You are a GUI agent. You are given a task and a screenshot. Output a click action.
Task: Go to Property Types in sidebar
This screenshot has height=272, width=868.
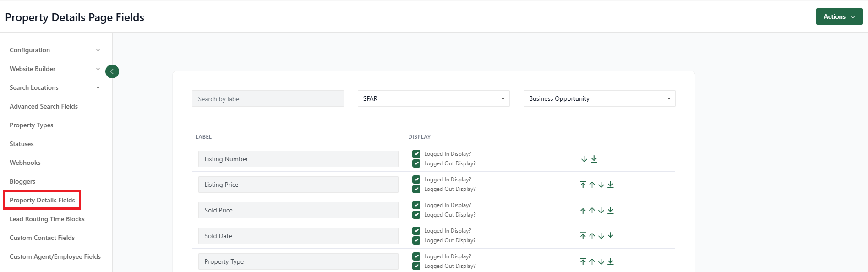pyautogui.click(x=31, y=125)
